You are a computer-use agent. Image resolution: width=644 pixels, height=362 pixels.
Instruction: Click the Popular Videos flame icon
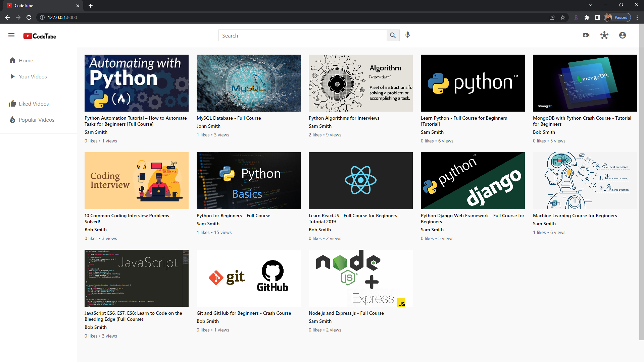point(12,120)
